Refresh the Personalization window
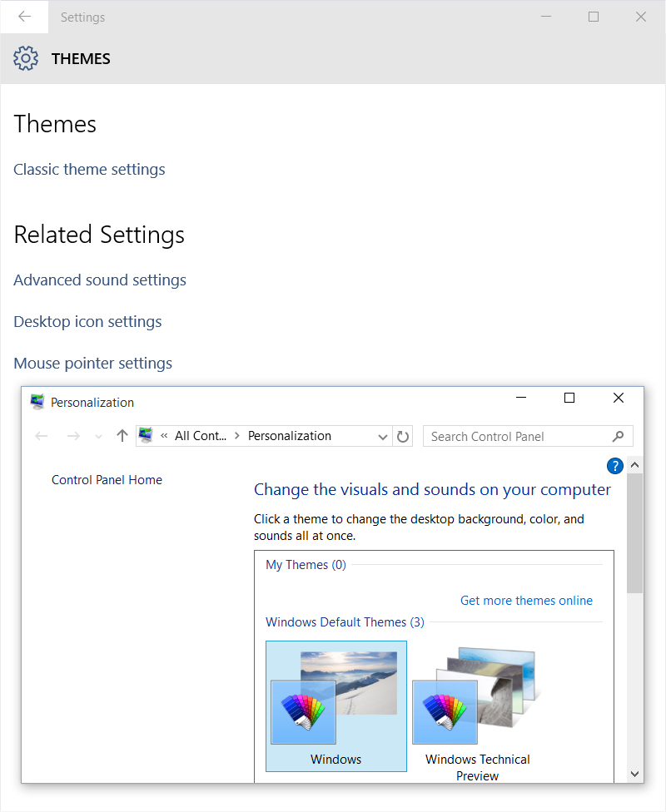This screenshot has width=666, height=812. (x=403, y=437)
